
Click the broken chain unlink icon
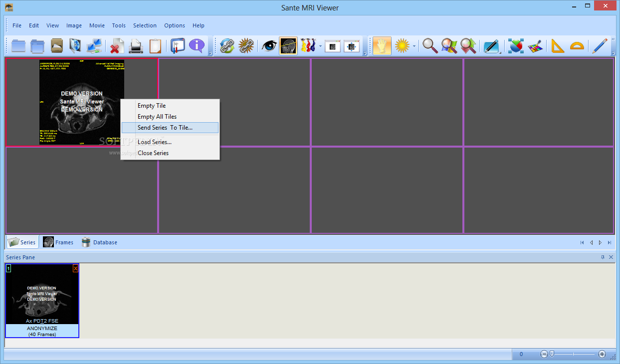pyautogui.click(x=246, y=46)
